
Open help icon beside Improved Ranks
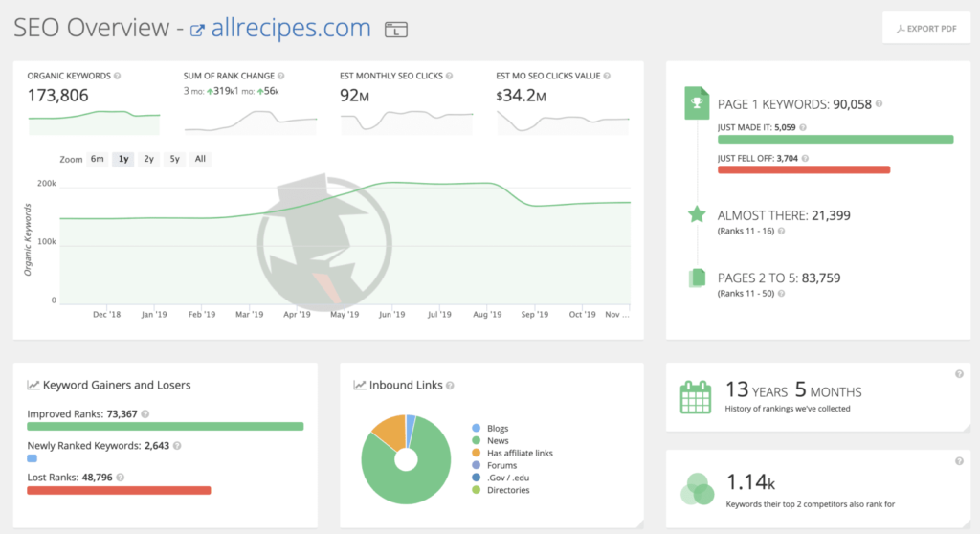pyautogui.click(x=145, y=414)
